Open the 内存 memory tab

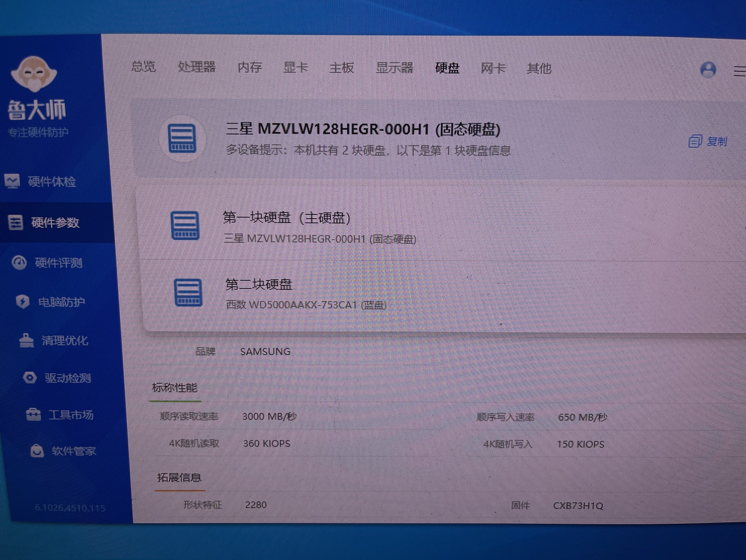pyautogui.click(x=250, y=67)
